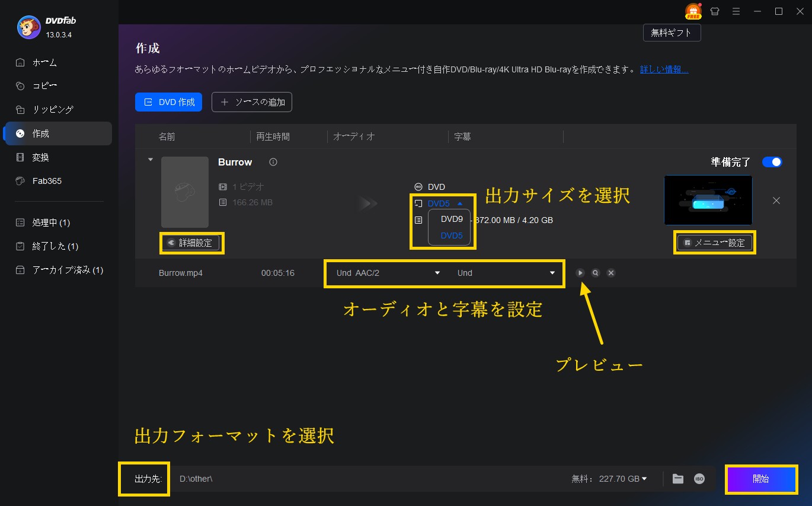Screen dimensions: 812x506
Task: Collapse the Burrow source row
Action: (150, 160)
